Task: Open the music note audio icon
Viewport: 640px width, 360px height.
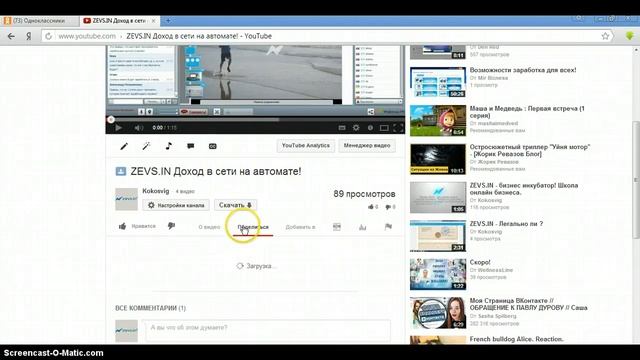Action: 169,146
